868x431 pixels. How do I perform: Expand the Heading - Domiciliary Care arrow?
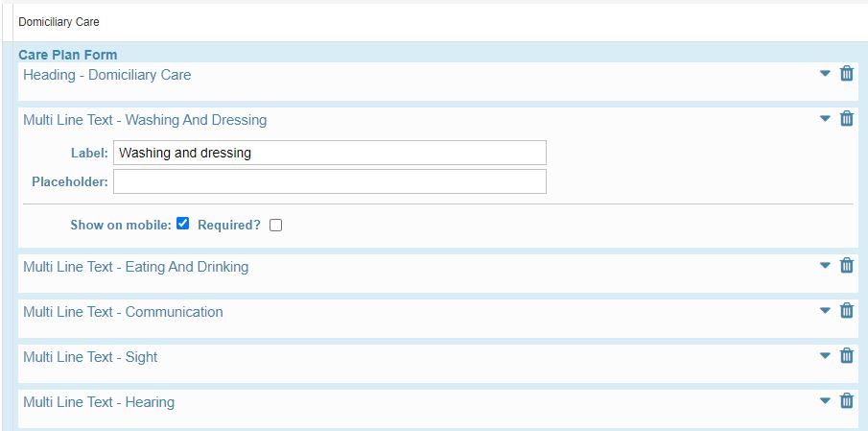tap(825, 73)
